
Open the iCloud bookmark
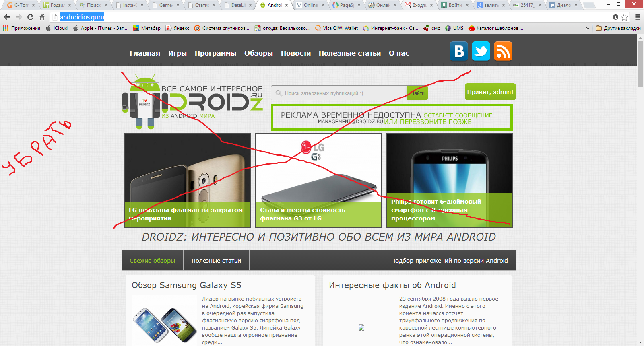(x=57, y=28)
